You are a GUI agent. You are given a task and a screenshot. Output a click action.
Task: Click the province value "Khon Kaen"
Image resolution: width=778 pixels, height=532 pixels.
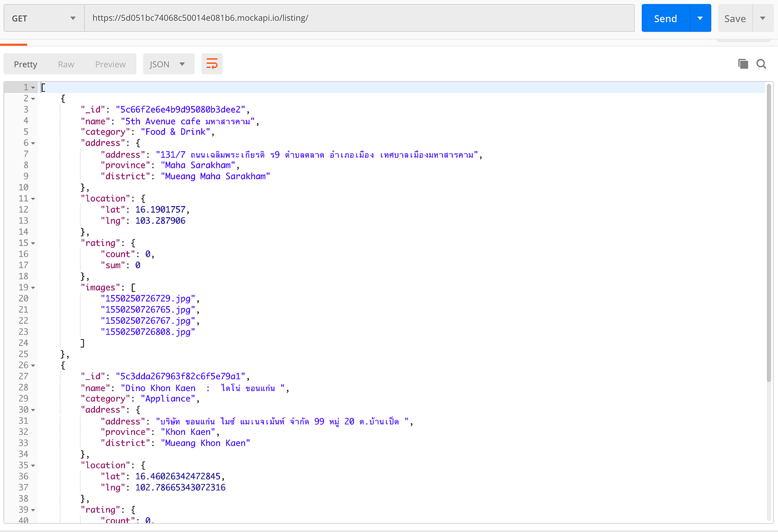pos(188,431)
